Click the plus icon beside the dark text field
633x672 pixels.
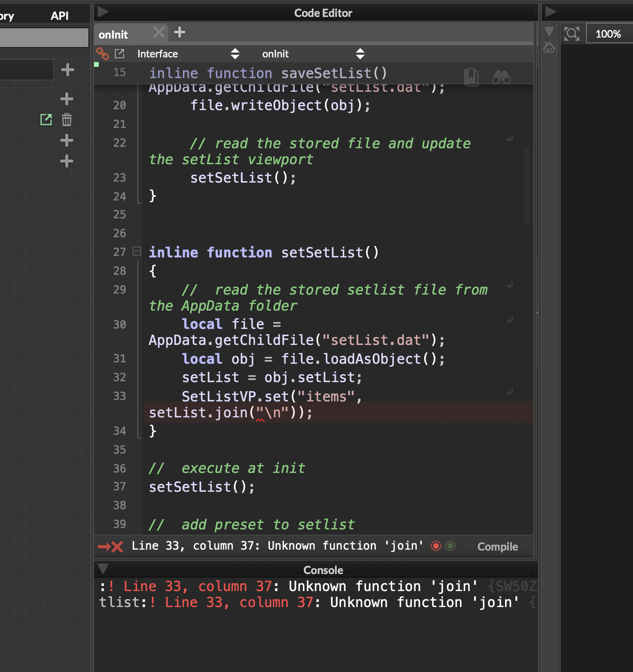point(68,70)
